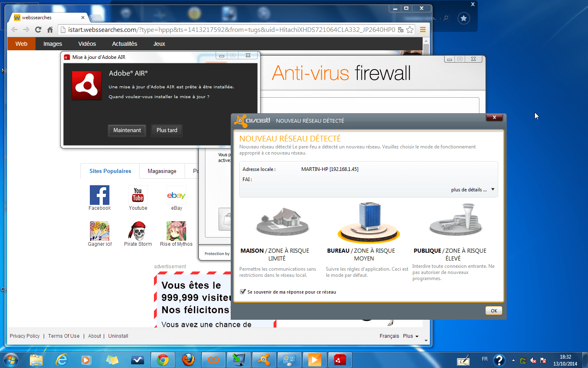Viewport: 588px width, 368px height.
Task: Bookmark this page with the star icon
Action: (x=410, y=29)
